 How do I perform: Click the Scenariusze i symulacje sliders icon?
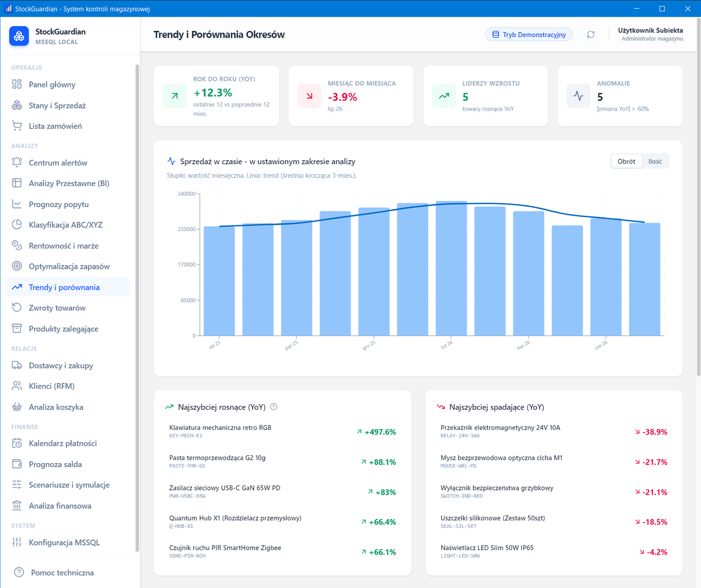click(x=17, y=485)
